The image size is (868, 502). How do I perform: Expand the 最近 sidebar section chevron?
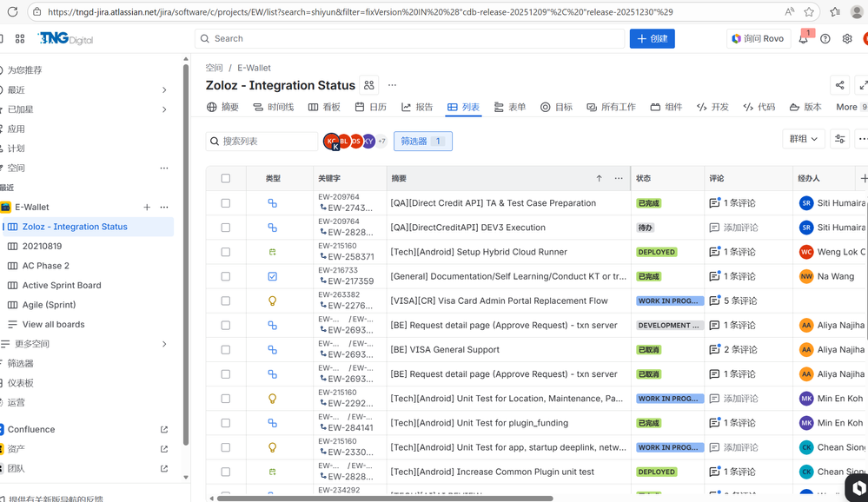pyautogui.click(x=164, y=89)
